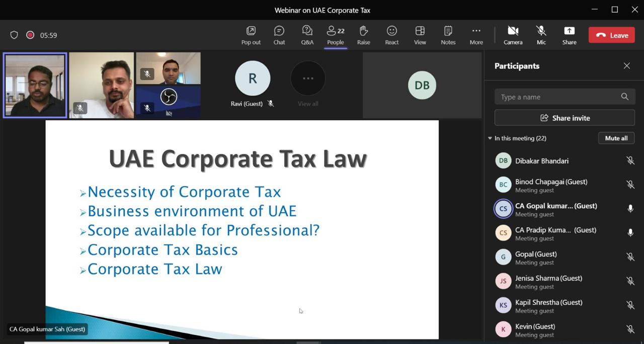Toggle microphone for Dibakar Bhandari
The image size is (644, 344).
tap(630, 161)
